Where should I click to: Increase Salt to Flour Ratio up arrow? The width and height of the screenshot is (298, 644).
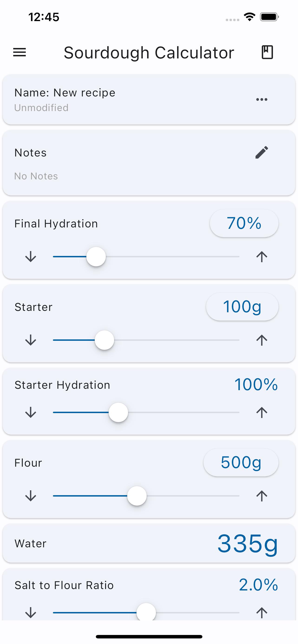(x=262, y=612)
